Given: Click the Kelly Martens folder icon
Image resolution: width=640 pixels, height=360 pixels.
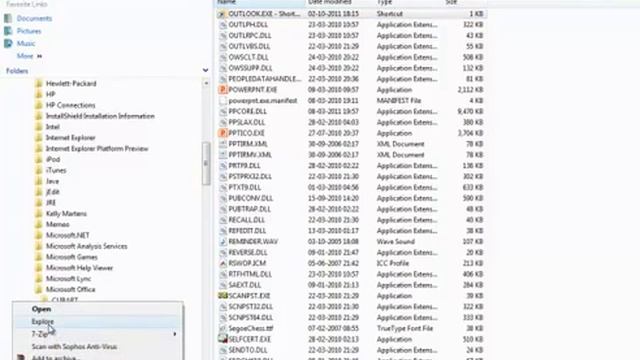Looking at the screenshot, I should point(39,213).
